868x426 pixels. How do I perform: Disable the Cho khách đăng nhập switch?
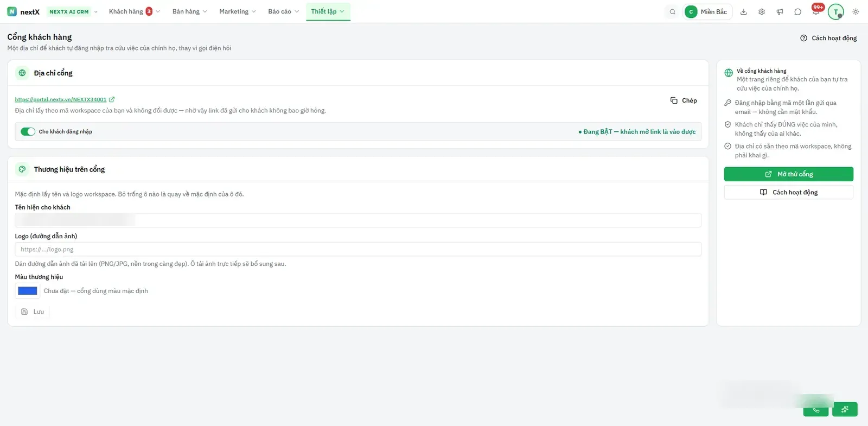[28, 131]
